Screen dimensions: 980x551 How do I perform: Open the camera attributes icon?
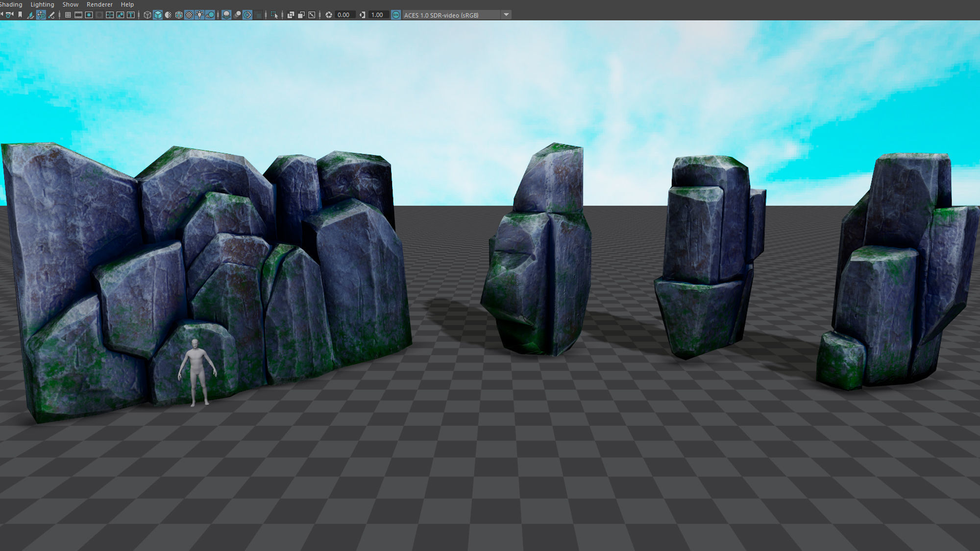[x=9, y=15]
